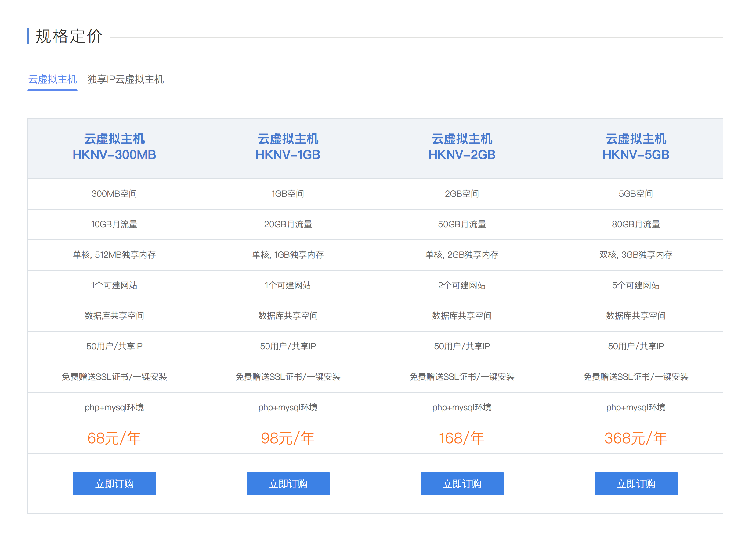This screenshot has width=756, height=540.
Task: Click php+mysql环境 in the HKNV-2GB column
Action: [462, 408]
